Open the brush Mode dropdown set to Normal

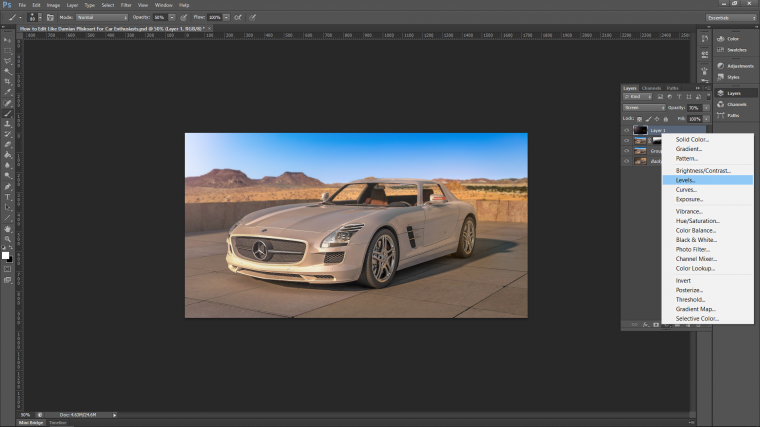pos(102,17)
